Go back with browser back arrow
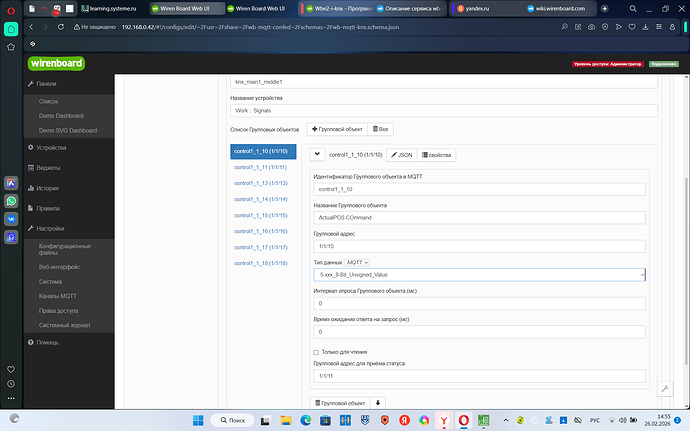Image resolution: width=690 pixels, height=431 pixels. 31,27
